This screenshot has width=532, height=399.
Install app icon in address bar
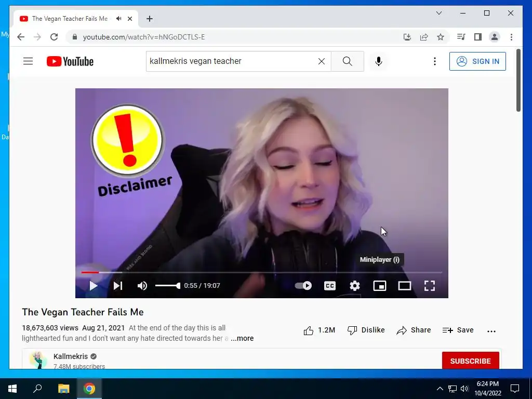coord(407,37)
